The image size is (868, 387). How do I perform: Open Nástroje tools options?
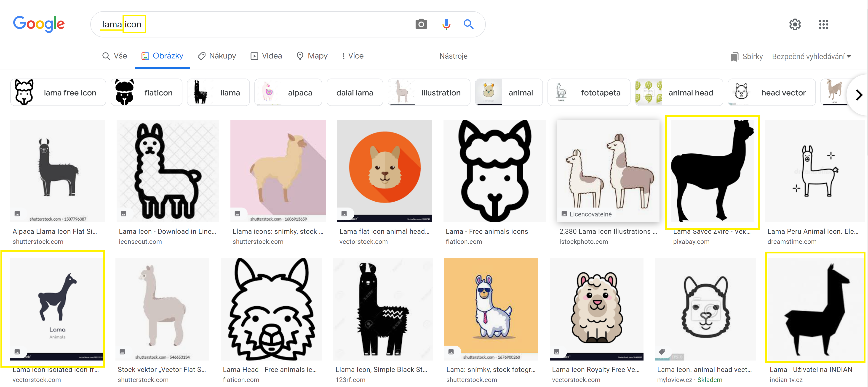(x=453, y=56)
